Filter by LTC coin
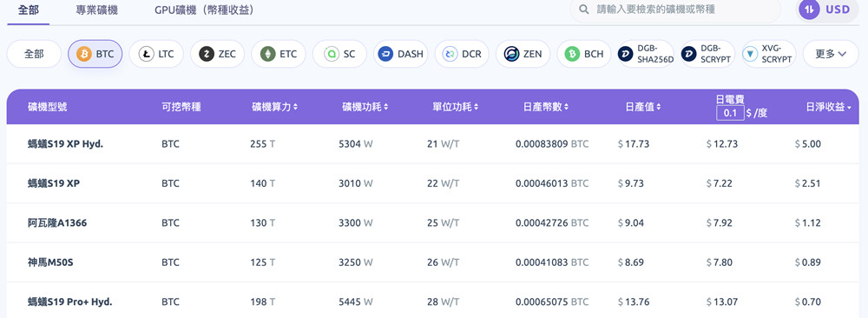Image resolution: width=868 pixels, height=318 pixels. 156,54
